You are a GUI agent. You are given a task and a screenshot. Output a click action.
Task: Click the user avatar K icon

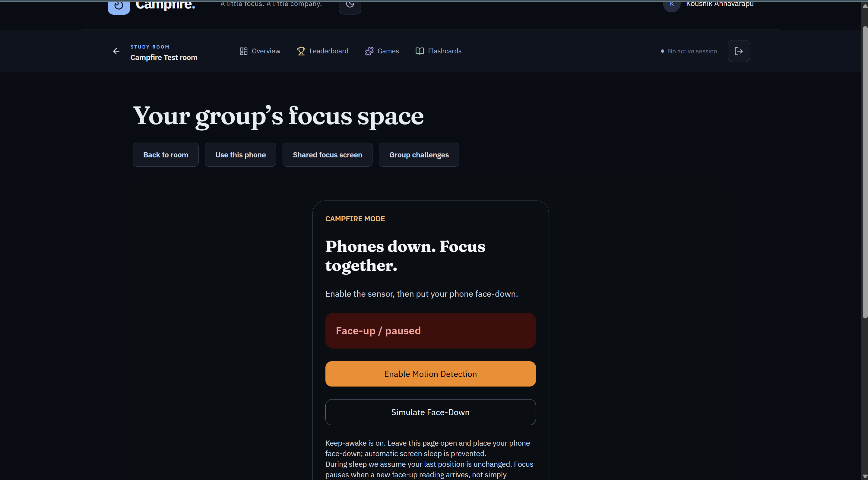tap(672, 5)
